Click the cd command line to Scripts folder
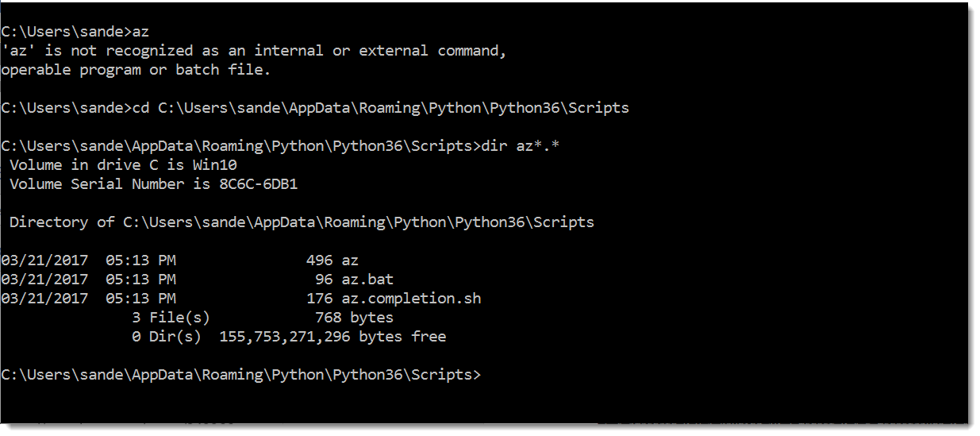 point(315,108)
